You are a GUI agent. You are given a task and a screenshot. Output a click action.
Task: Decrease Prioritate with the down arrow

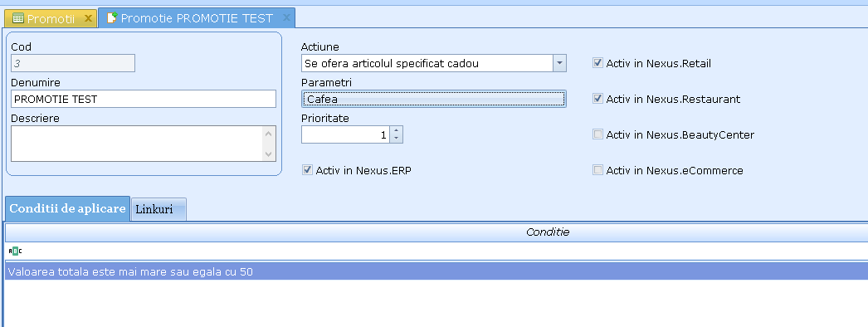397,139
